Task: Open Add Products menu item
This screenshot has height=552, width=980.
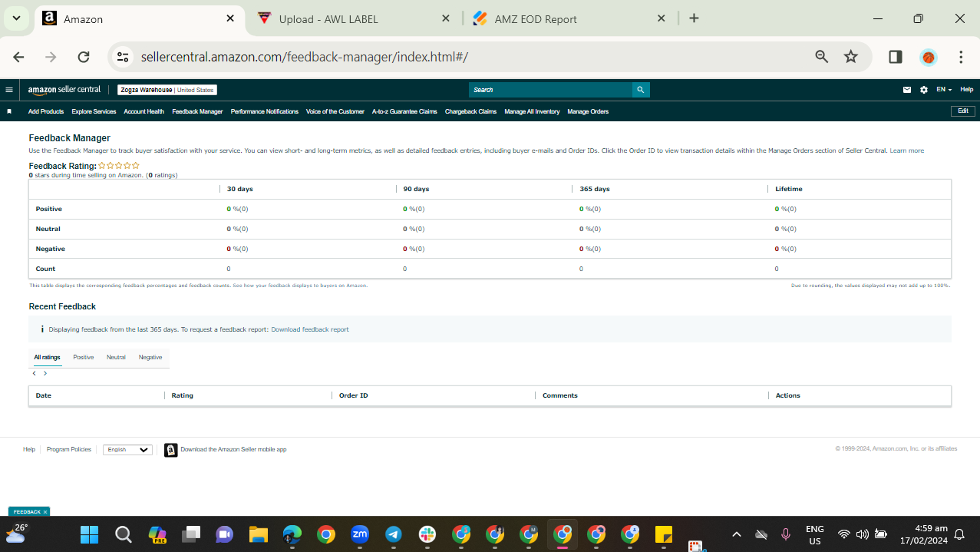Action: click(x=46, y=111)
